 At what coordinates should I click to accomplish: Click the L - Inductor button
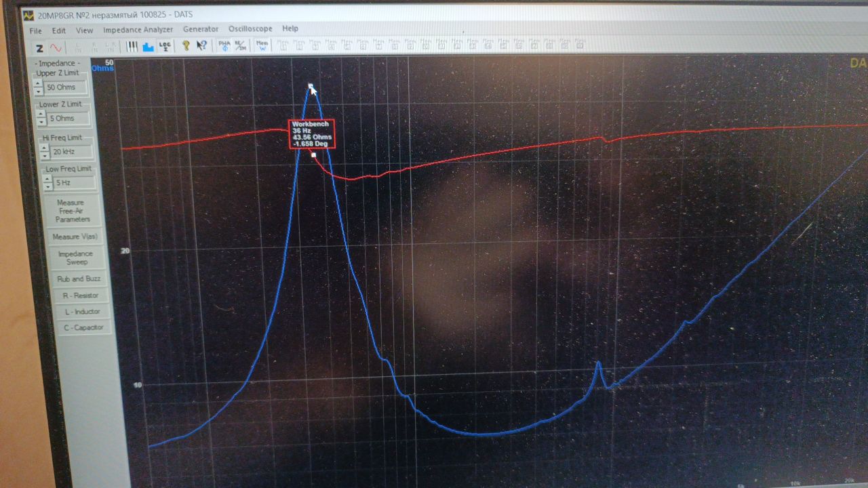pyautogui.click(x=83, y=312)
